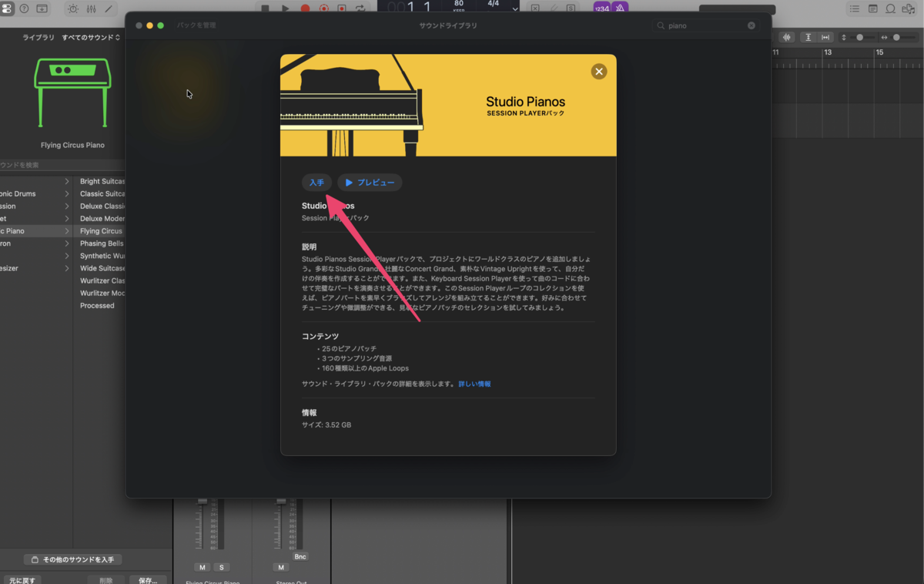Image resolution: width=924 pixels, height=584 pixels.
Task: Open the List Editors icon
Action: click(855, 8)
